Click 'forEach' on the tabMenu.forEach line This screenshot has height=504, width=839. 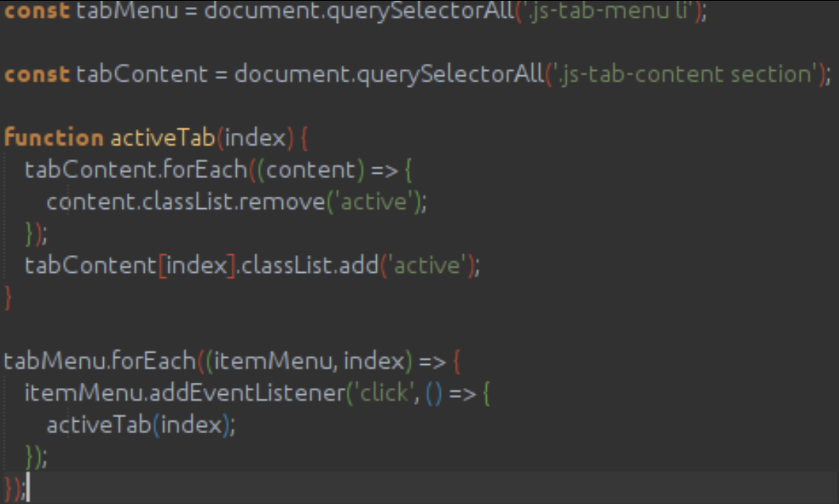(x=160, y=360)
